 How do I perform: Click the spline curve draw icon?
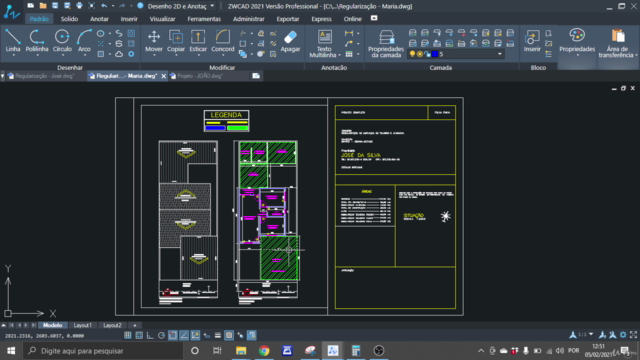119,33
